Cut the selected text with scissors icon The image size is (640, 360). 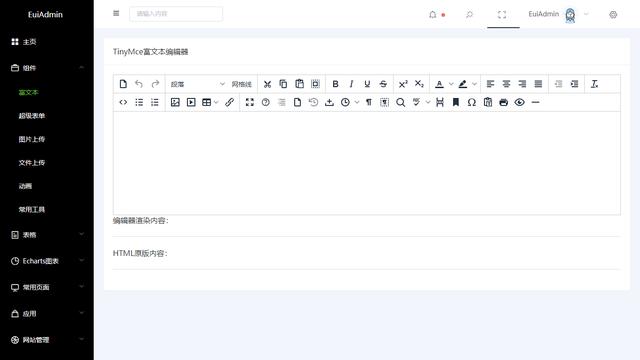267,84
